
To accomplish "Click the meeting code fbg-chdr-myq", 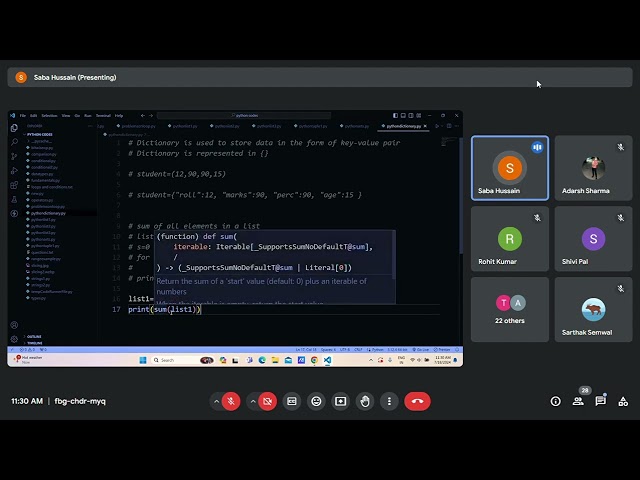I will [80, 401].
